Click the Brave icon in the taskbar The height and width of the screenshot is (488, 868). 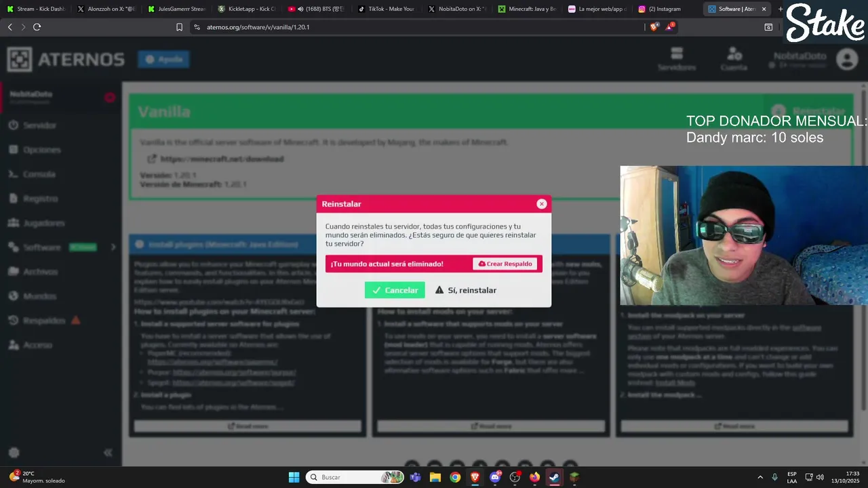click(475, 477)
